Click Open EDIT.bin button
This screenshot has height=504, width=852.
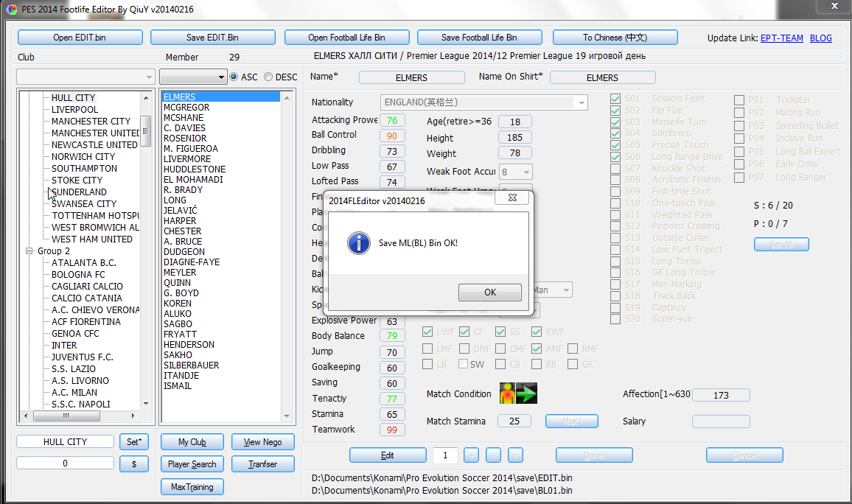pyautogui.click(x=80, y=38)
